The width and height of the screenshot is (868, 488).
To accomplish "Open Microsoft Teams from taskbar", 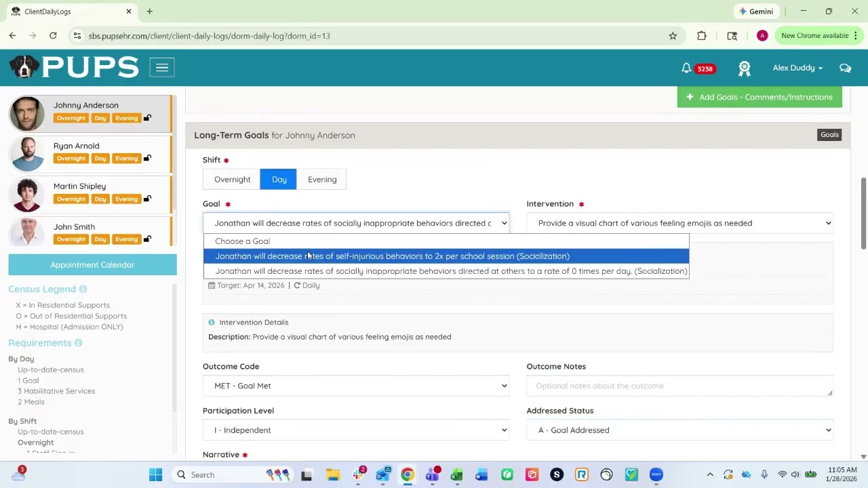I will (x=432, y=474).
